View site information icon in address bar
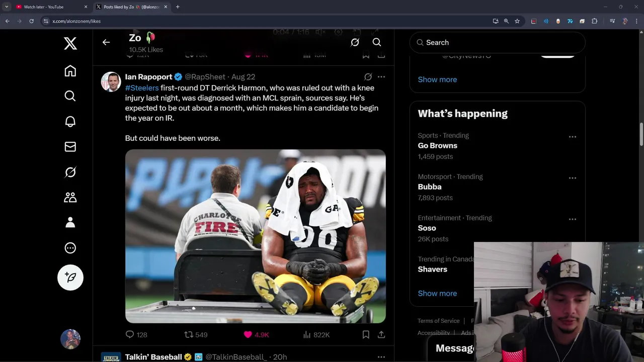This screenshot has height=362, width=644. point(45,21)
